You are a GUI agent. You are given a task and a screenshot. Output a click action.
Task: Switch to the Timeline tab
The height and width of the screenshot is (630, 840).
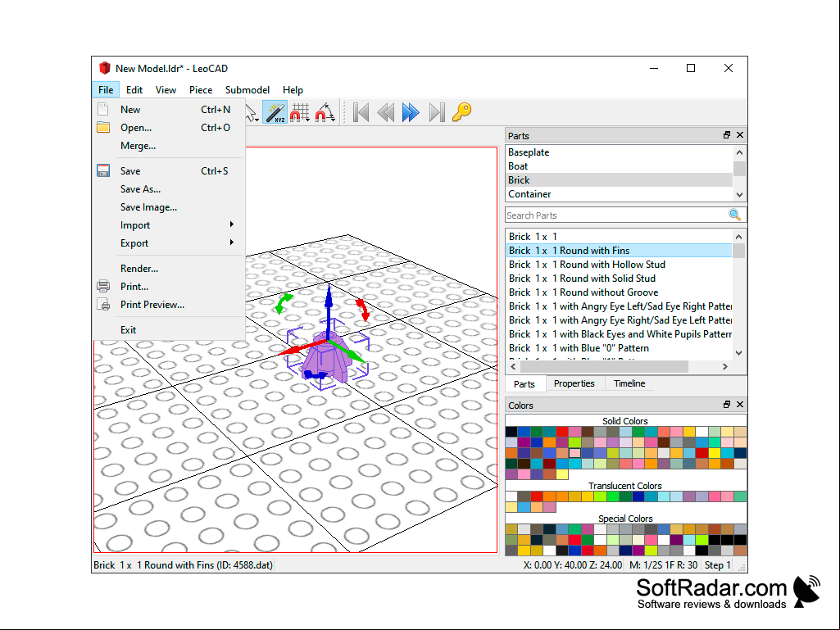click(x=629, y=383)
